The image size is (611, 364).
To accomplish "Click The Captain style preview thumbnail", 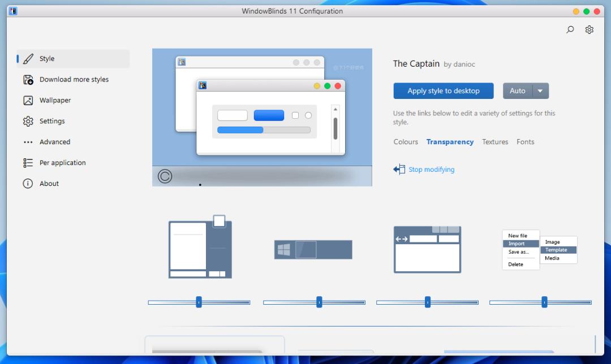I will pyautogui.click(x=262, y=117).
